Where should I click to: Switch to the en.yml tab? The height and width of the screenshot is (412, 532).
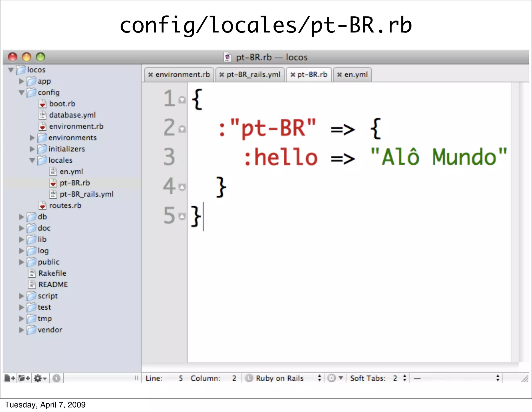[356, 75]
